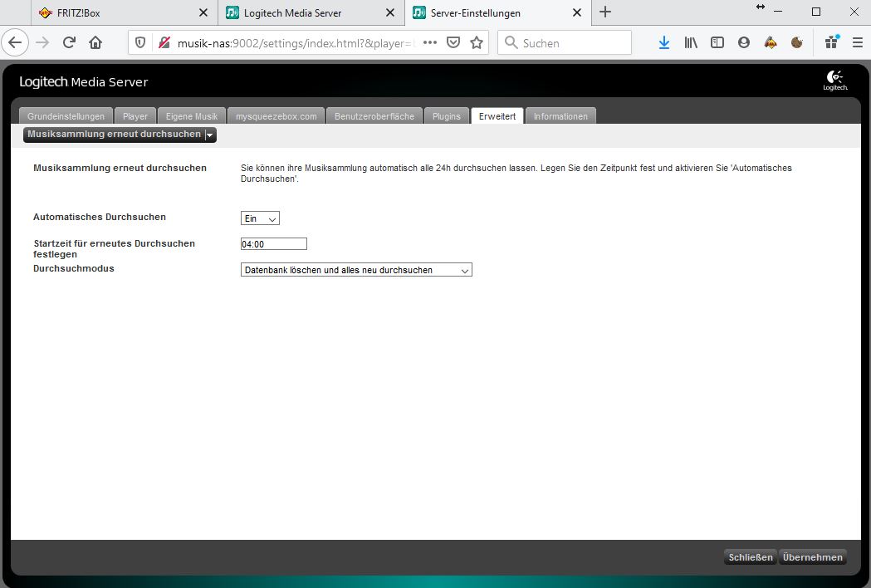Open the Firefox account icon
871x588 pixels.
click(744, 43)
